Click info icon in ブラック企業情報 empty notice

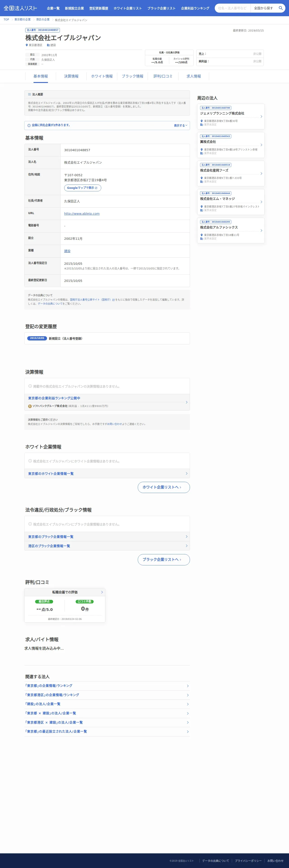(30, 524)
